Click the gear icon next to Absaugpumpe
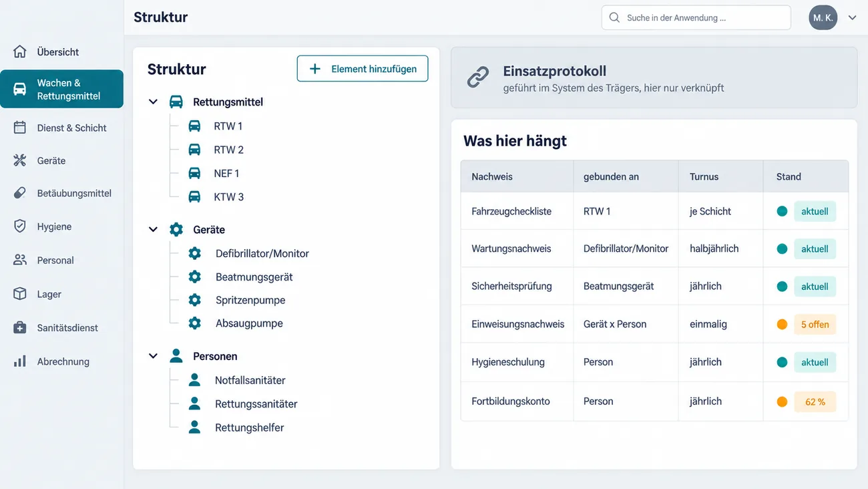Screen dimensions: 868x489 coord(194,323)
